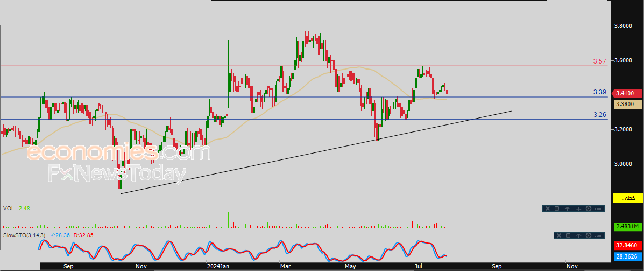The image size is (644, 271).
Task: Click the VOL indicator label
Action: 9,209
